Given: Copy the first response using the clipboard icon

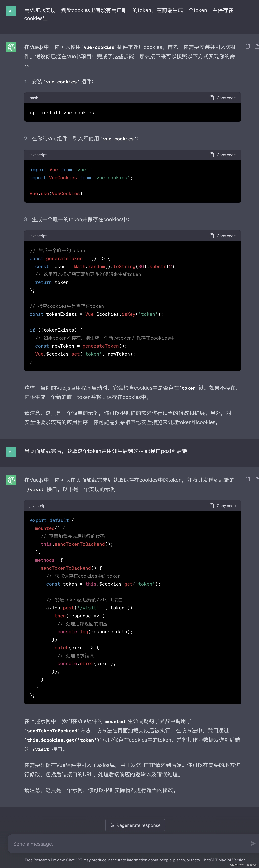Looking at the screenshot, I should (248, 47).
